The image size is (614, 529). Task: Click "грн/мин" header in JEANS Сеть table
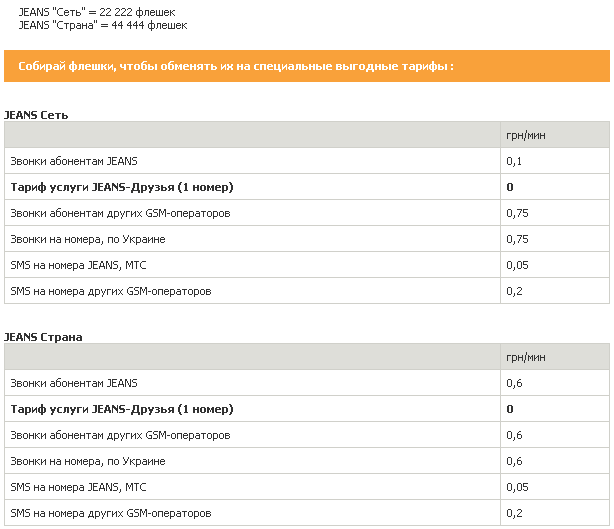[526, 135]
